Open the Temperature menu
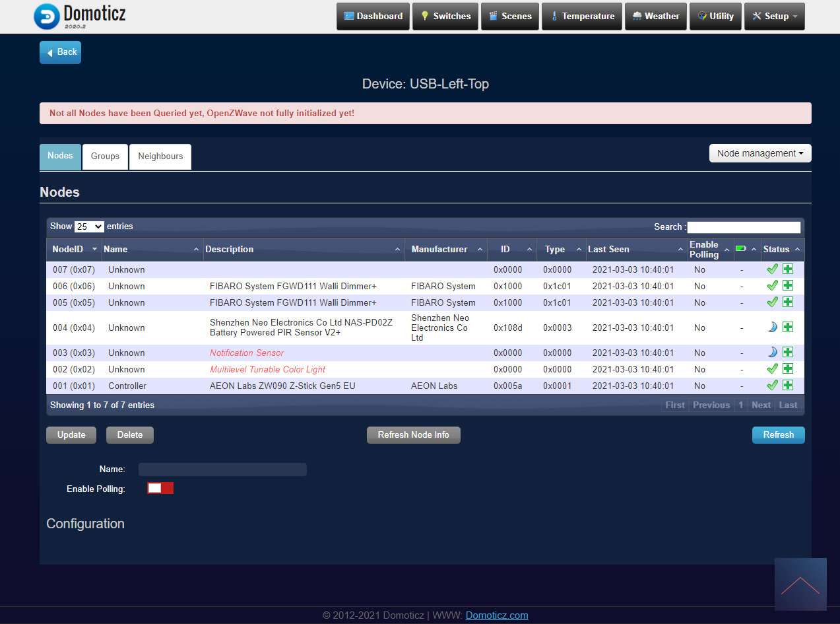 (x=581, y=17)
